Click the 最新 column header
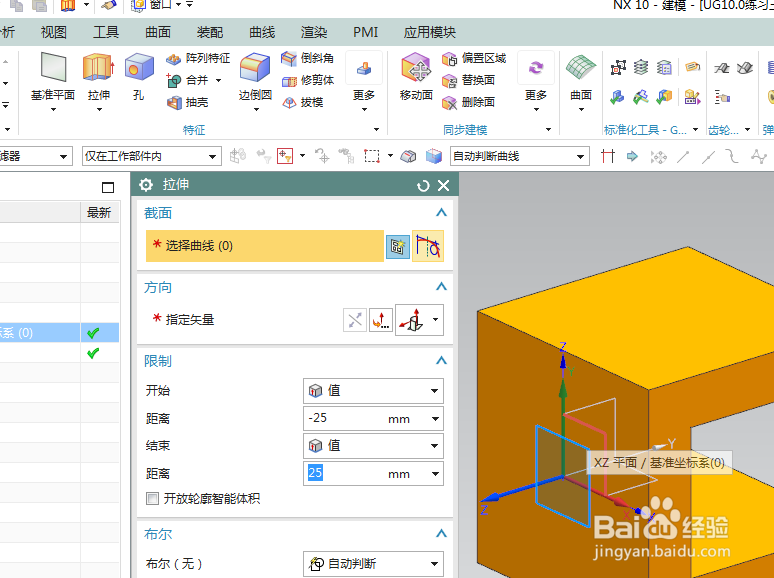This screenshot has width=774, height=578. pos(99,213)
